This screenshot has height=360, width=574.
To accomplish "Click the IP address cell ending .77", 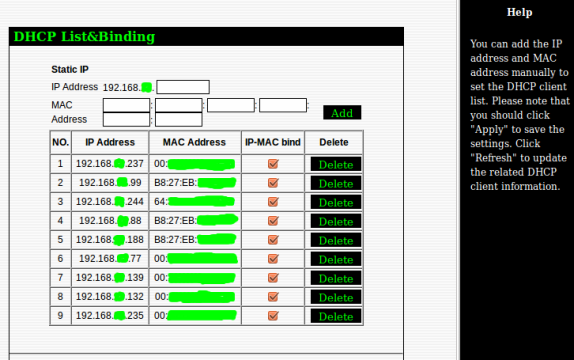I will coord(110,259).
